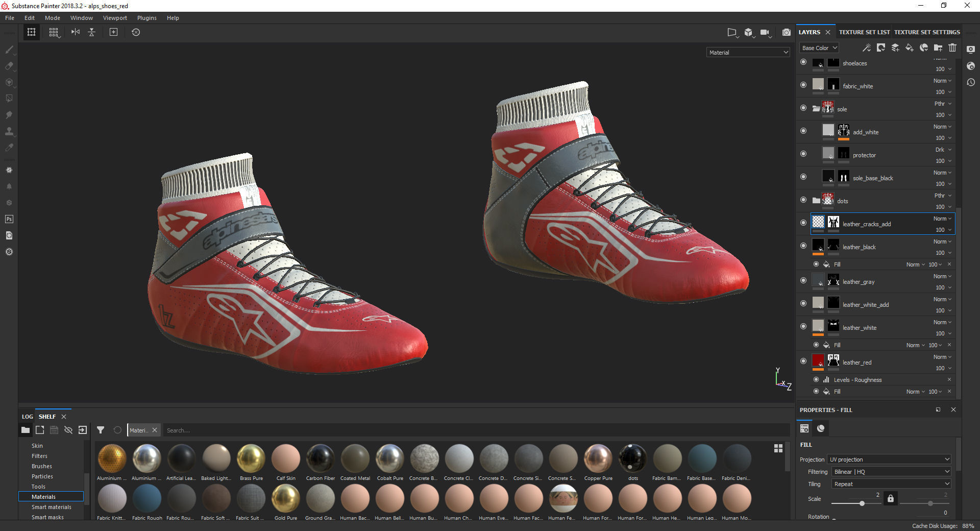Select the Clone stamp tool
This screenshot has width=980, height=531.
point(9,131)
